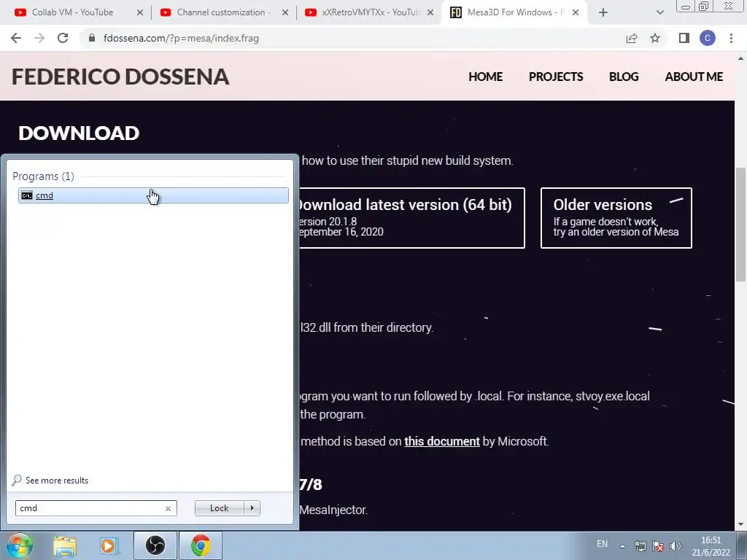Viewport: 747px width, 560px height.
Task: Open Windows Explorer from the taskbar
Action: coord(65,545)
